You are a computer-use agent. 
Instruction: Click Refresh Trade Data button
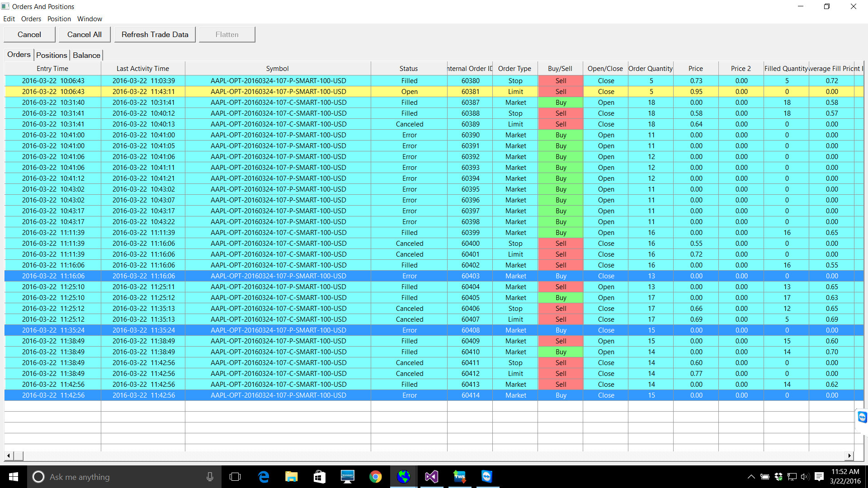tap(155, 34)
